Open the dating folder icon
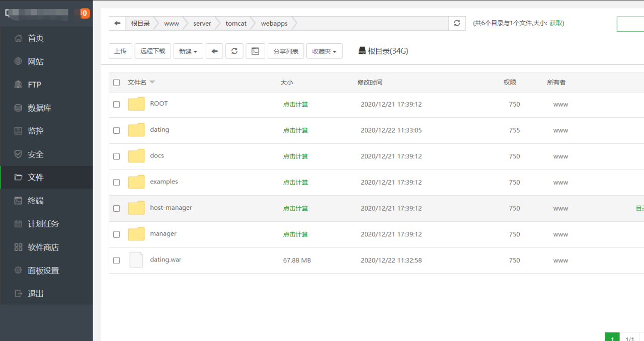The width and height of the screenshot is (644, 341). (x=136, y=130)
